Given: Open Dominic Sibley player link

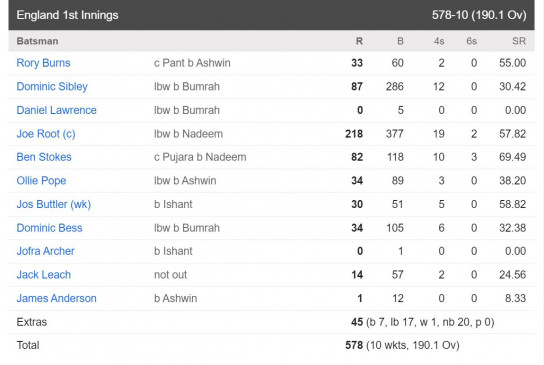Looking at the screenshot, I should point(52,86).
